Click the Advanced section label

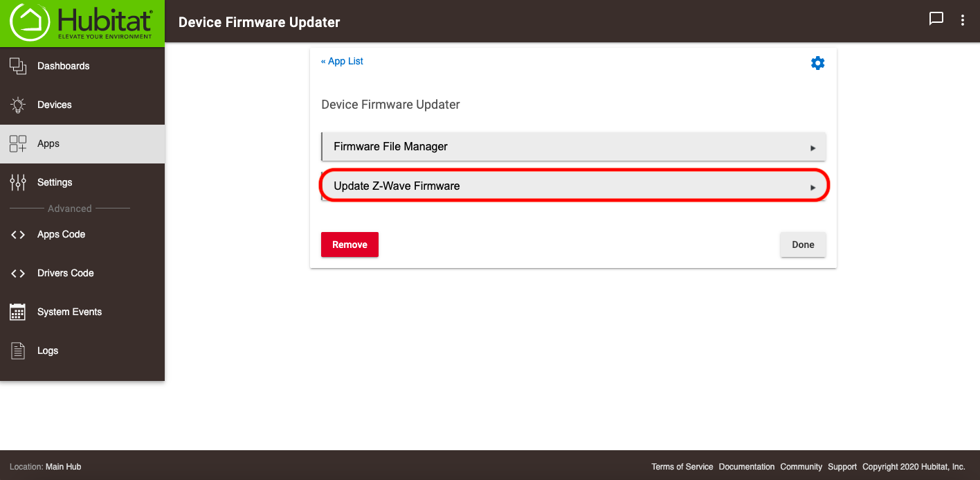tap(69, 208)
